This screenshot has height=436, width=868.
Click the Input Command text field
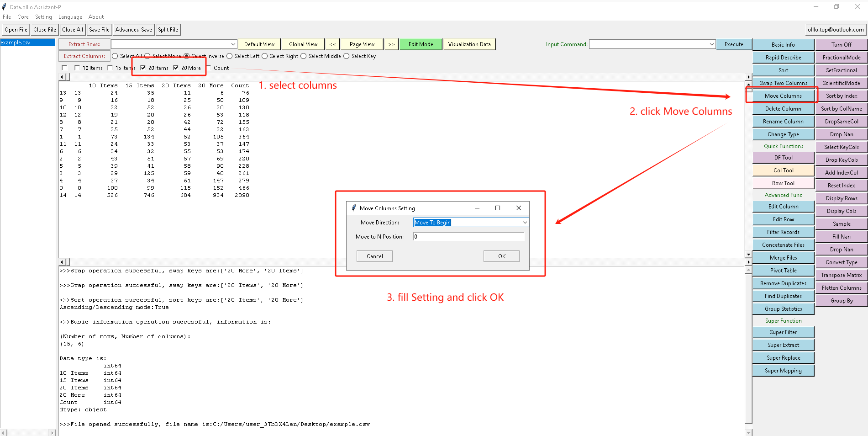tap(648, 44)
